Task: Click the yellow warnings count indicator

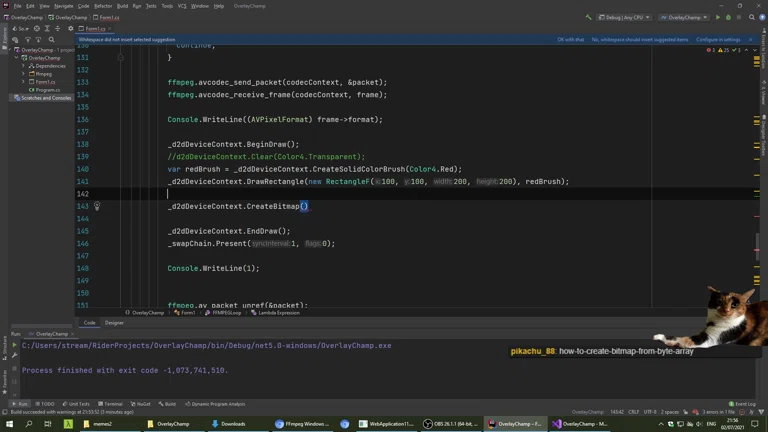Action: (723, 50)
